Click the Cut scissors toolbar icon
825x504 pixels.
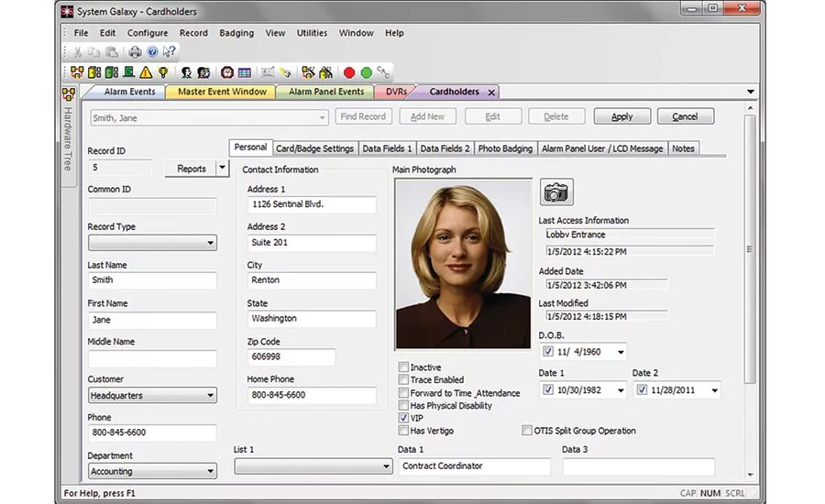[x=77, y=51]
